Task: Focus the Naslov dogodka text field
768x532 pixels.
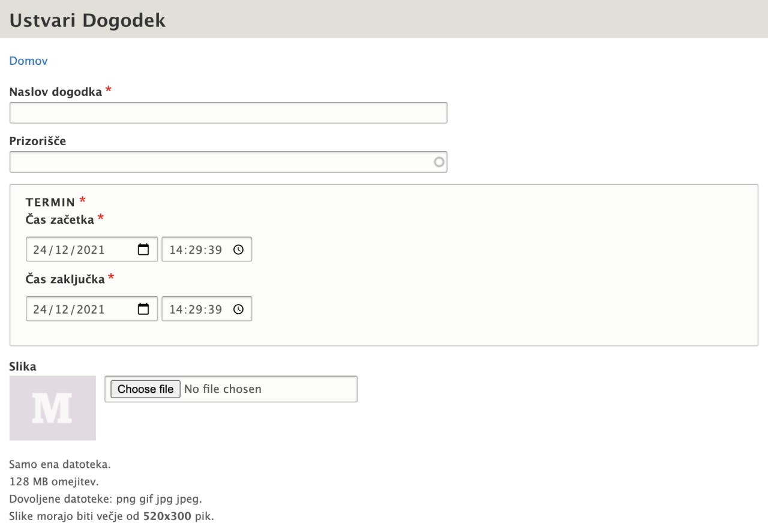Action: (x=228, y=113)
